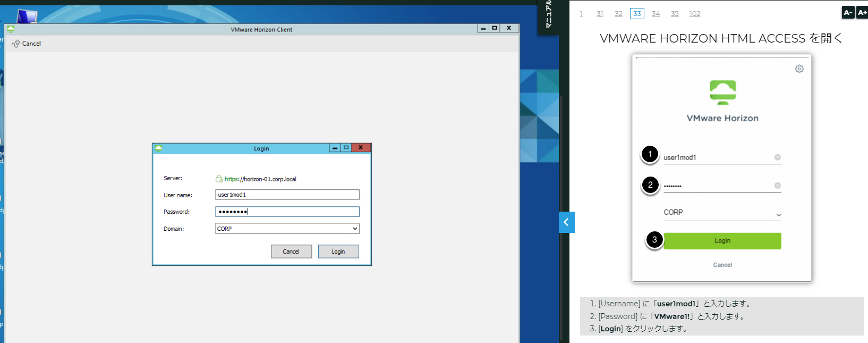868x343 pixels.
Task: Click the Login dialog title bar cloud icon
Action: [x=158, y=148]
